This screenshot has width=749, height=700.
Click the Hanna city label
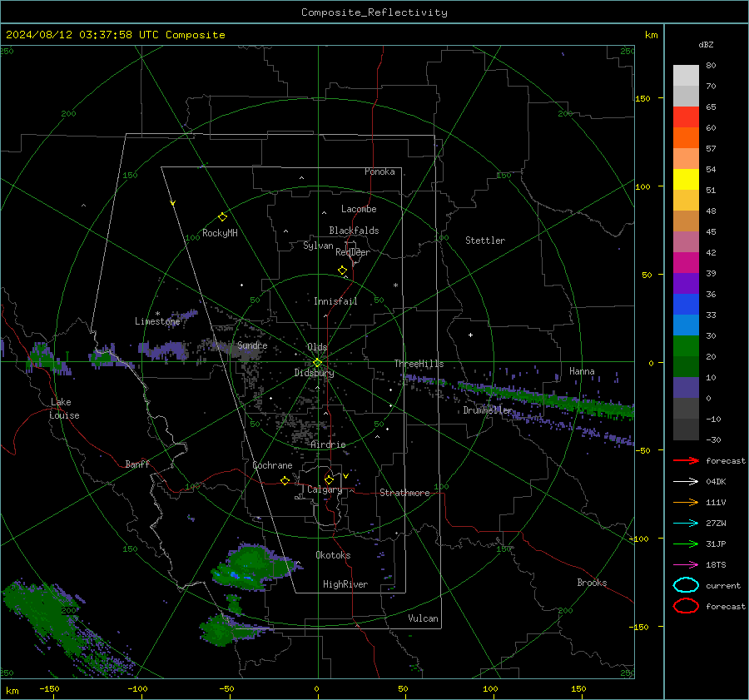(582, 371)
